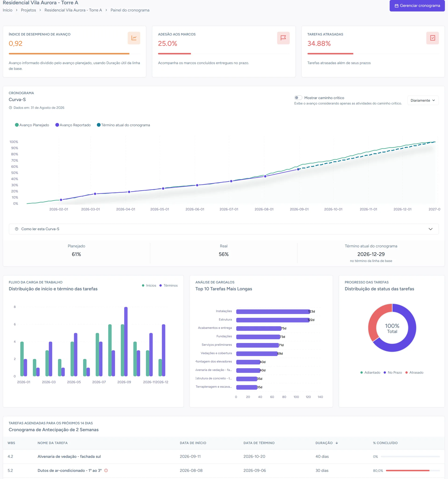Toggle Término atual do cronograma legend series
448x479 pixels.
(123, 125)
